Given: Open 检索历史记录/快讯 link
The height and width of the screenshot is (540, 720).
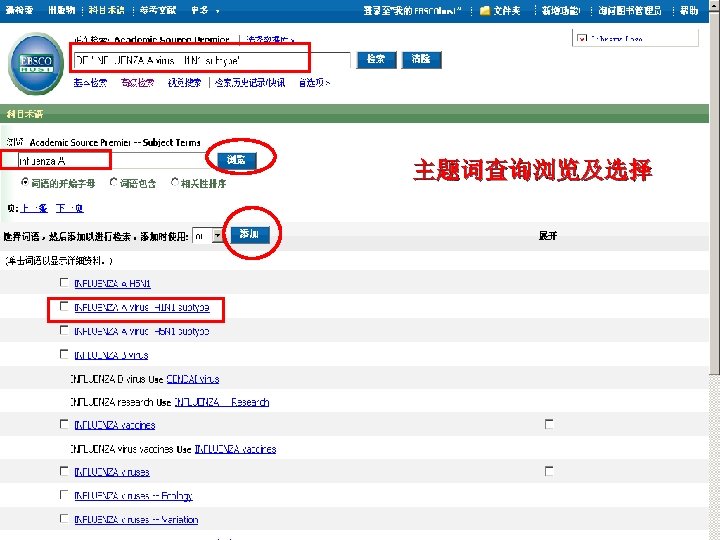Looking at the screenshot, I should point(250,83).
